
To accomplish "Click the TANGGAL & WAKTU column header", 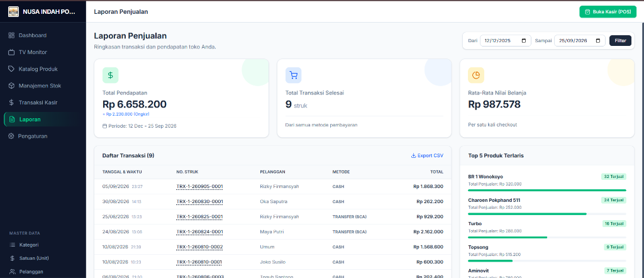I will 122,172.
